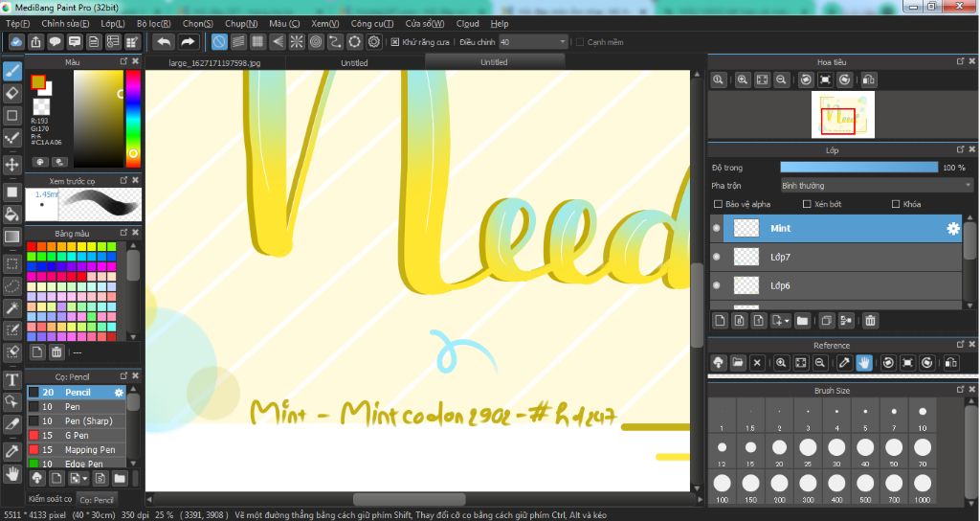
Task: Choose brush size 1000 preset
Action: (x=923, y=487)
